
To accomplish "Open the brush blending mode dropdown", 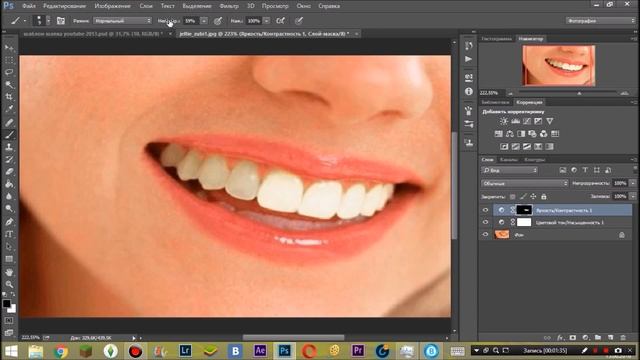I will pyautogui.click(x=122, y=20).
